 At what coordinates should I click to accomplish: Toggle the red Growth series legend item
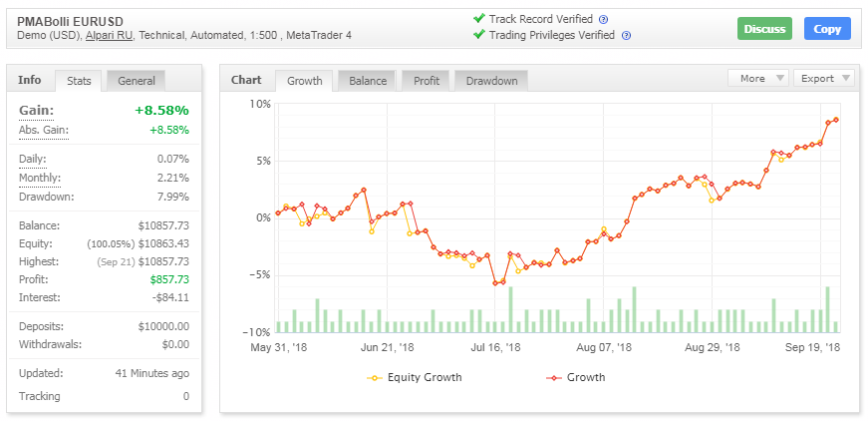[x=577, y=378]
